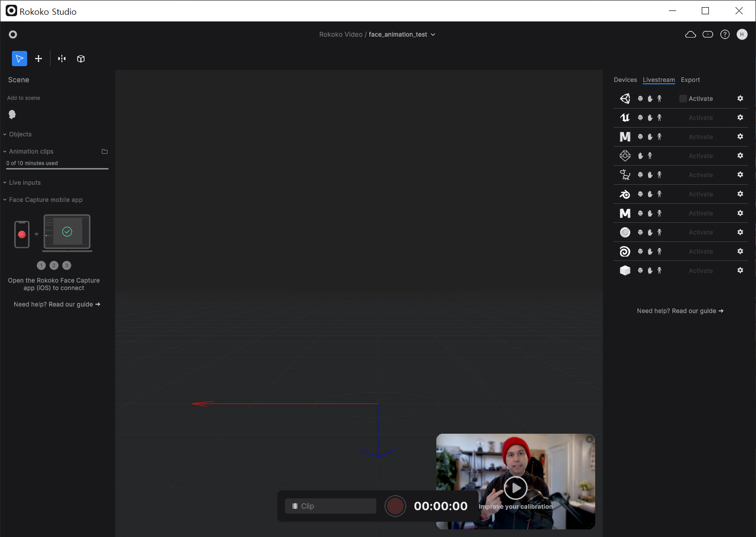Click the cube view icon in toolbar

click(81, 59)
